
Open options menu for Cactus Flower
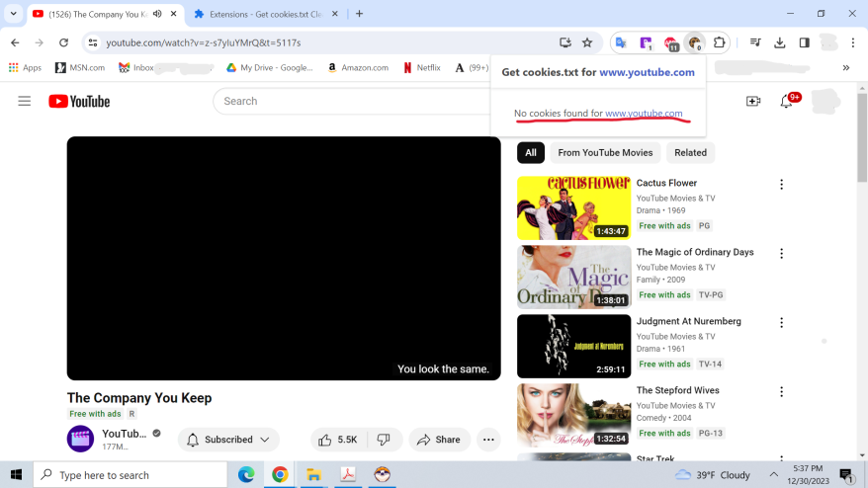(x=781, y=185)
